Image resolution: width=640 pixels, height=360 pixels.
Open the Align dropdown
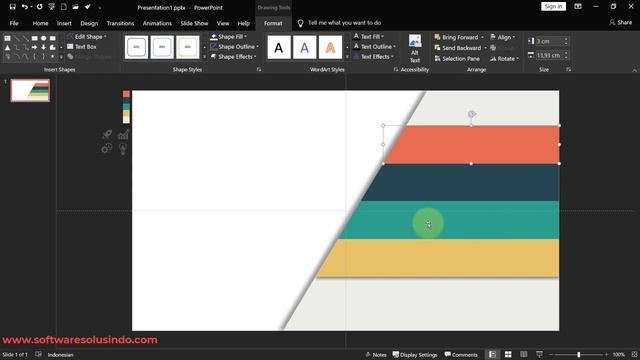pyautogui.click(x=502, y=37)
